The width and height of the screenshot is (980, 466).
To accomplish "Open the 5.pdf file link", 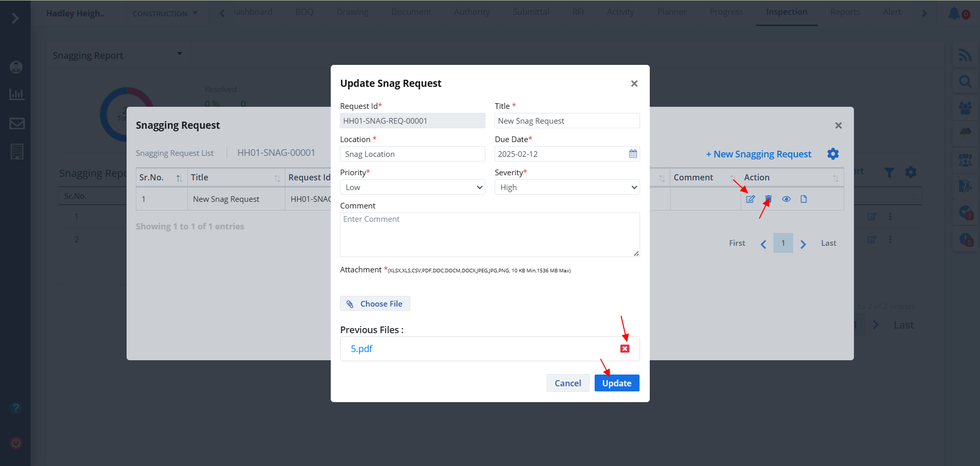I will [x=361, y=348].
